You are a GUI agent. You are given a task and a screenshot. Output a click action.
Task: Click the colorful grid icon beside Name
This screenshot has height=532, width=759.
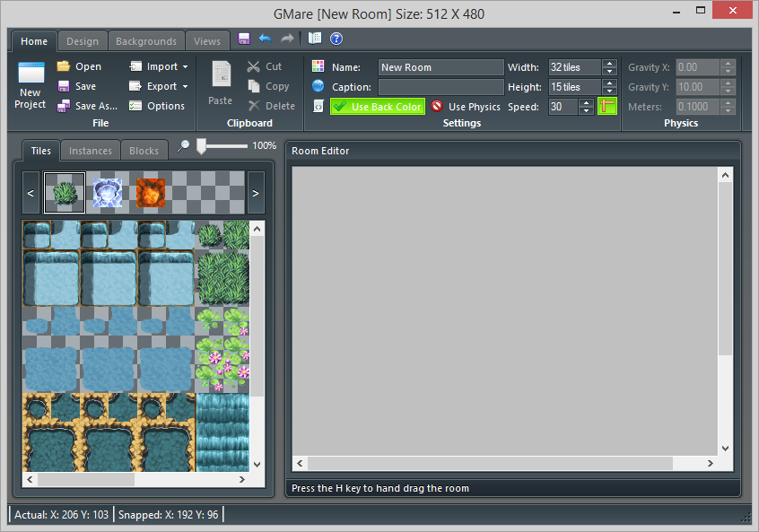click(318, 66)
